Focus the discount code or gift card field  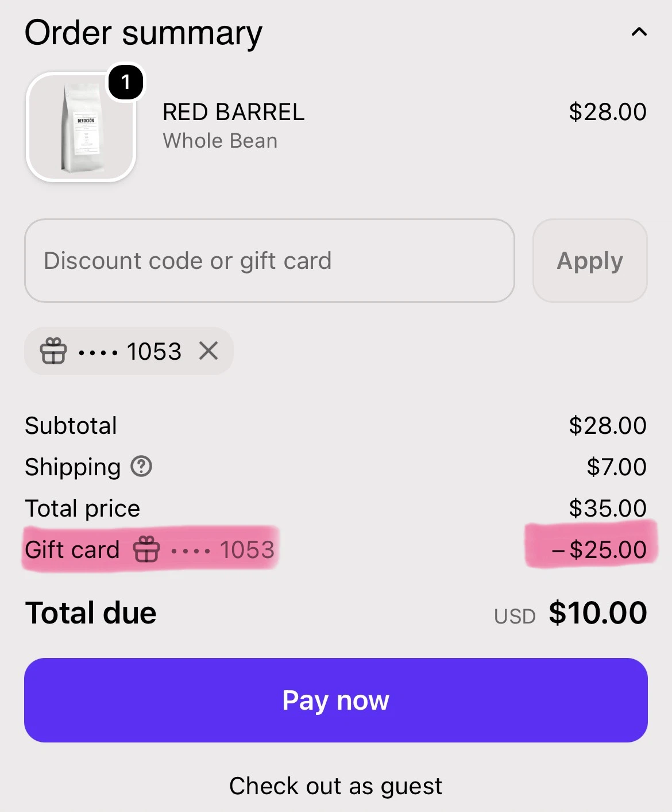point(269,260)
